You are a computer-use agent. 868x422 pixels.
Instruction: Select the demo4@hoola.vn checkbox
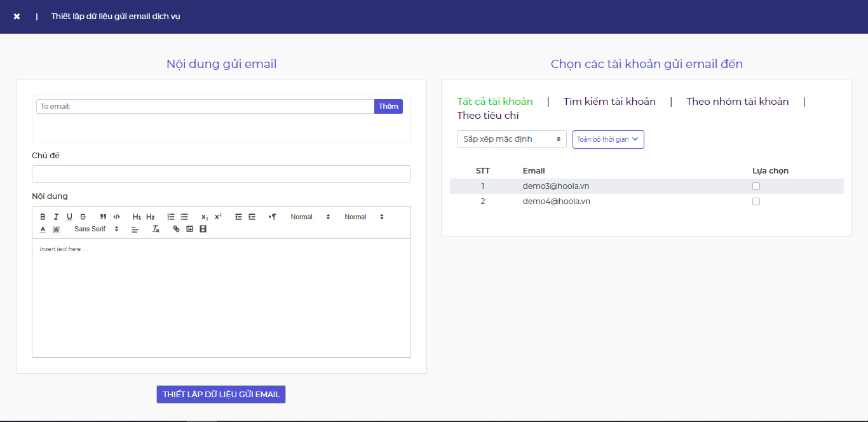pos(756,201)
